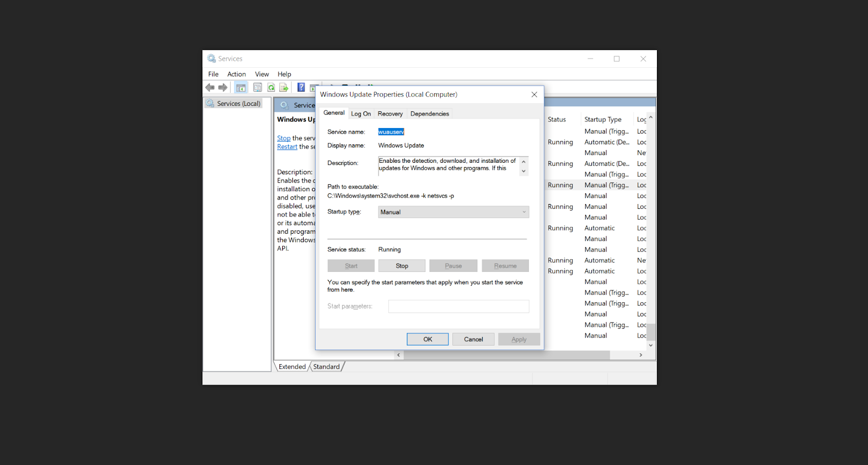Close the Windows Update Properties dialog
This screenshot has width=868, height=465.
point(534,94)
